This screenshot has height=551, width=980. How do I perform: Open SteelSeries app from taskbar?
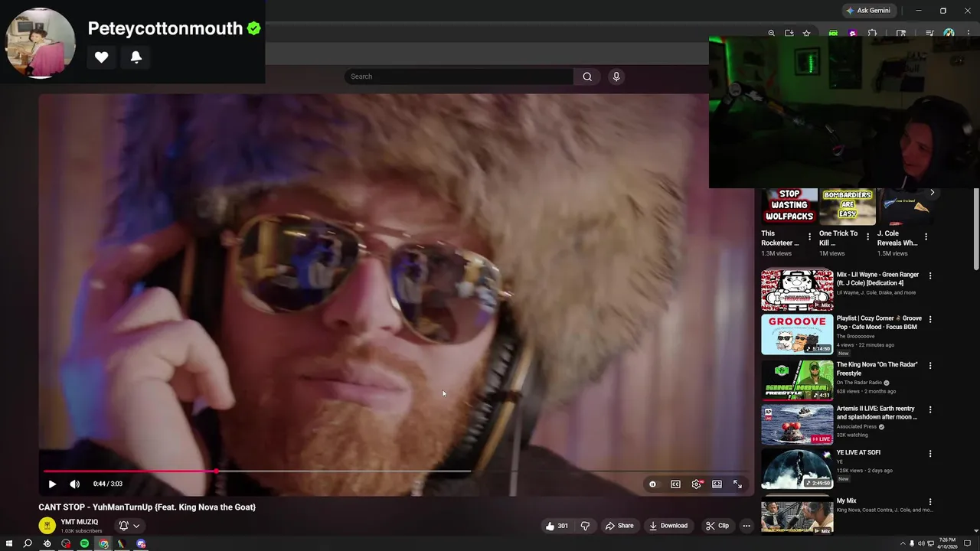(47, 543)
